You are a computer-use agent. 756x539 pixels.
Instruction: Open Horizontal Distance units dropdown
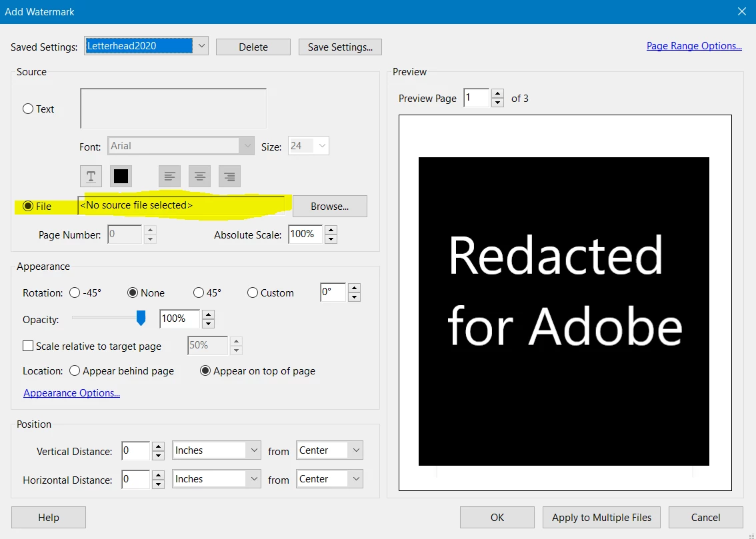tap(217, 479)
